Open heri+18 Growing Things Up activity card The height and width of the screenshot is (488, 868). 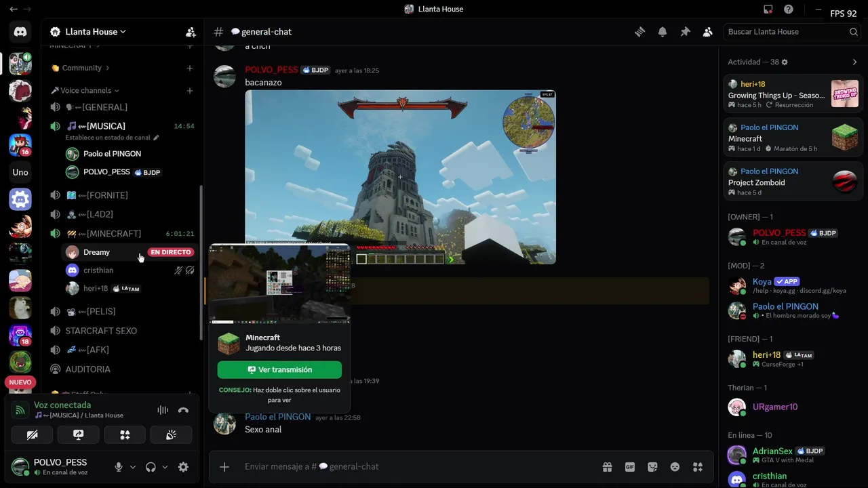point(793,94)
